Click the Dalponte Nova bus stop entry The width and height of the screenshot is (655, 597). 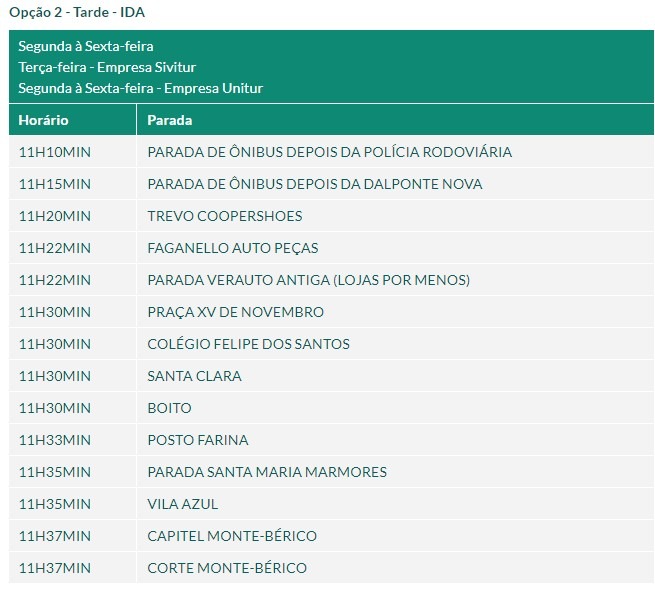[314, 184]
